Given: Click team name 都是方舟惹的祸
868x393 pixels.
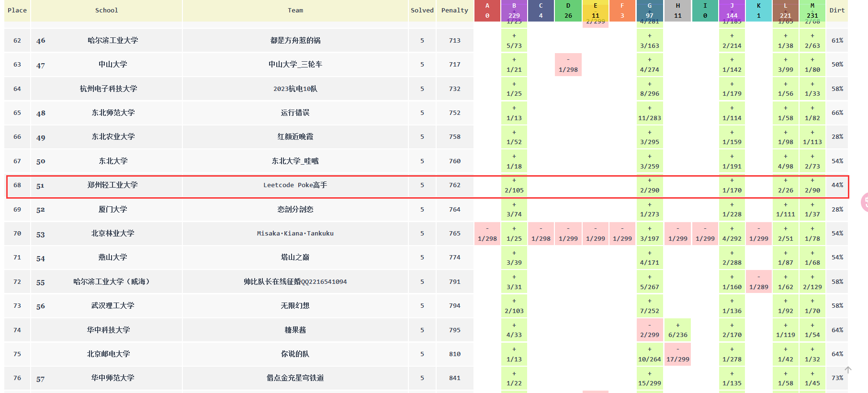Looking at the screenshot, I should pos(295,41).
